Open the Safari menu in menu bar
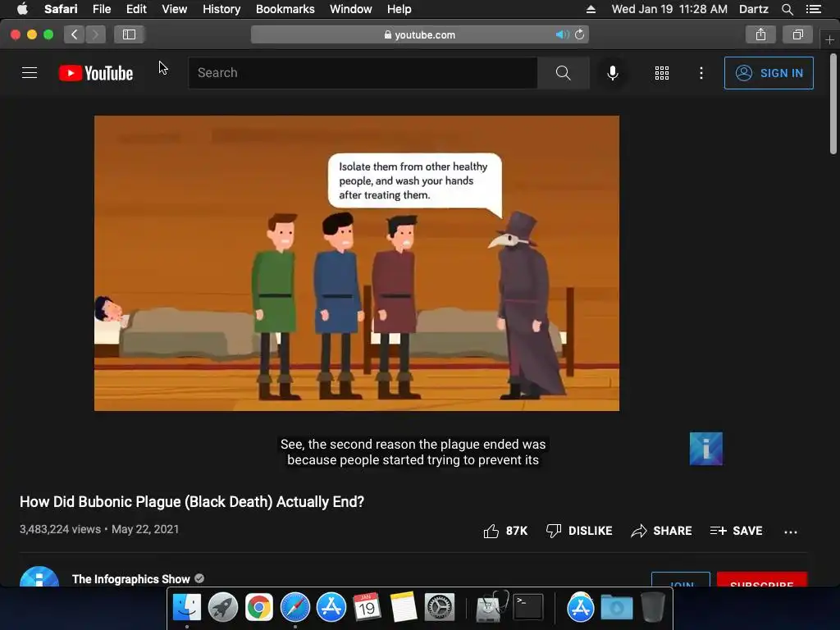This screenshot has height=630, width=840. (61, 9)
